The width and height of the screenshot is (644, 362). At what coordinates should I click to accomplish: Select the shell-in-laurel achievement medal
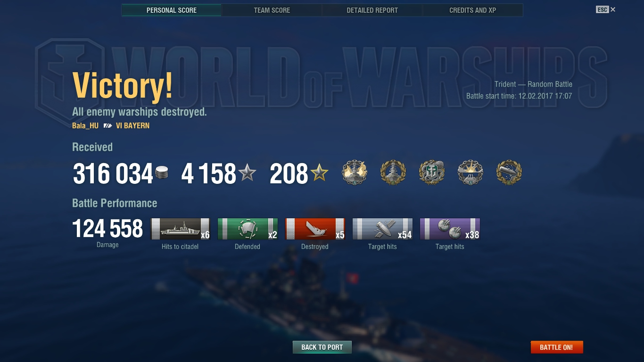(509, 173)
